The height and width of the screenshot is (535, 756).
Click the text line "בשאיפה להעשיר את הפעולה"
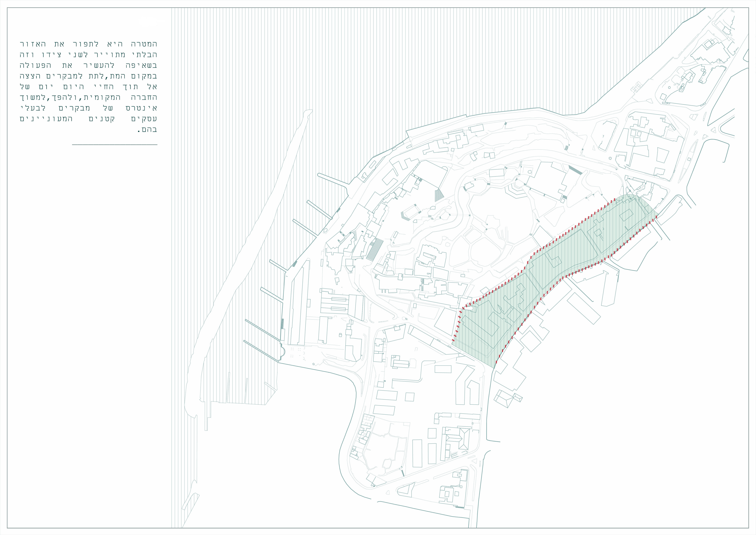point(88,65)
